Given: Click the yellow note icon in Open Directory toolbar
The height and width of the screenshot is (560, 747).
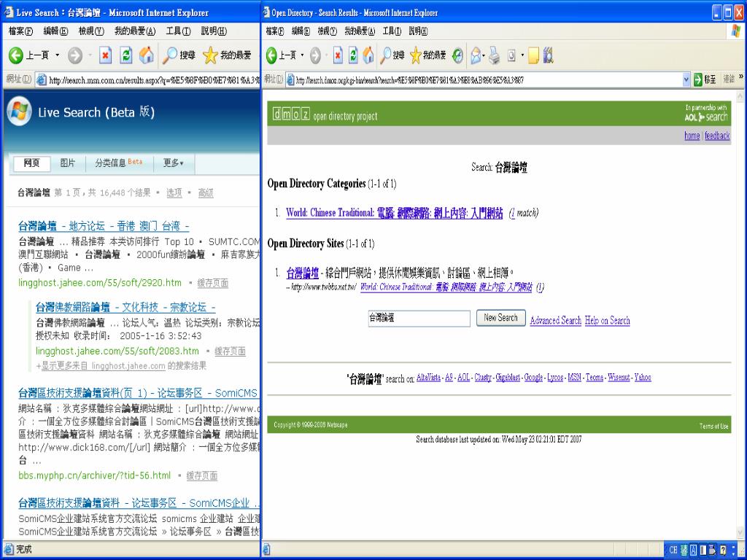Looking at the screenshot, I should (x=533, y=56).
